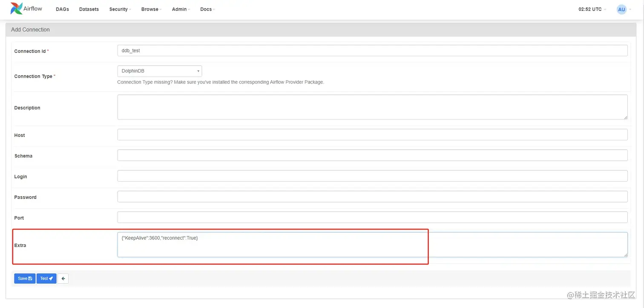Test the connection
This screenshot has height=308, width=644.
[46, 279]
